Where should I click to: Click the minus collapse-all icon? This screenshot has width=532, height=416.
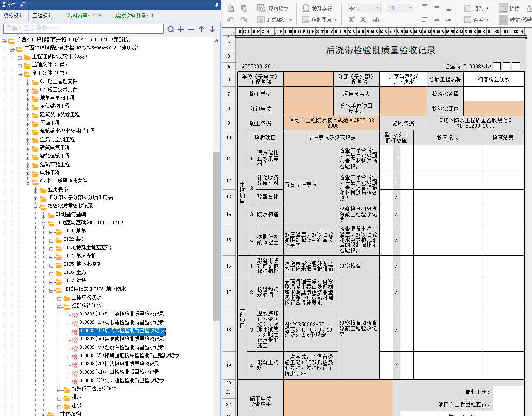(191, 29)
